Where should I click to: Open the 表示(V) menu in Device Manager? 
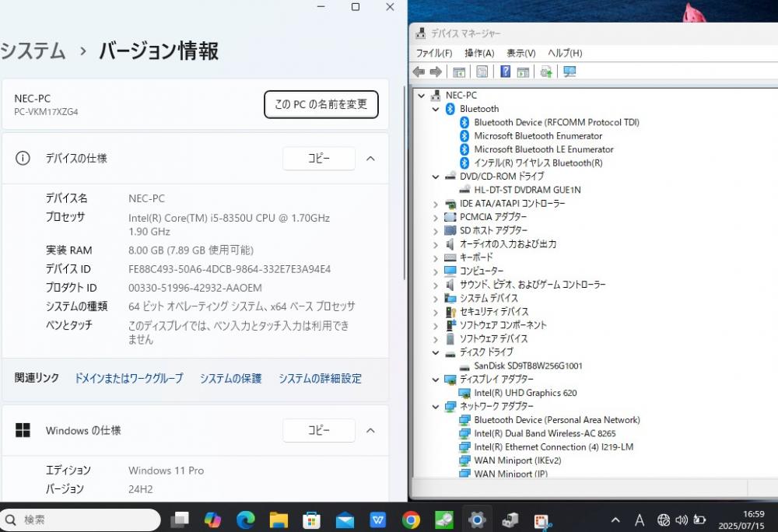[521, 53]
